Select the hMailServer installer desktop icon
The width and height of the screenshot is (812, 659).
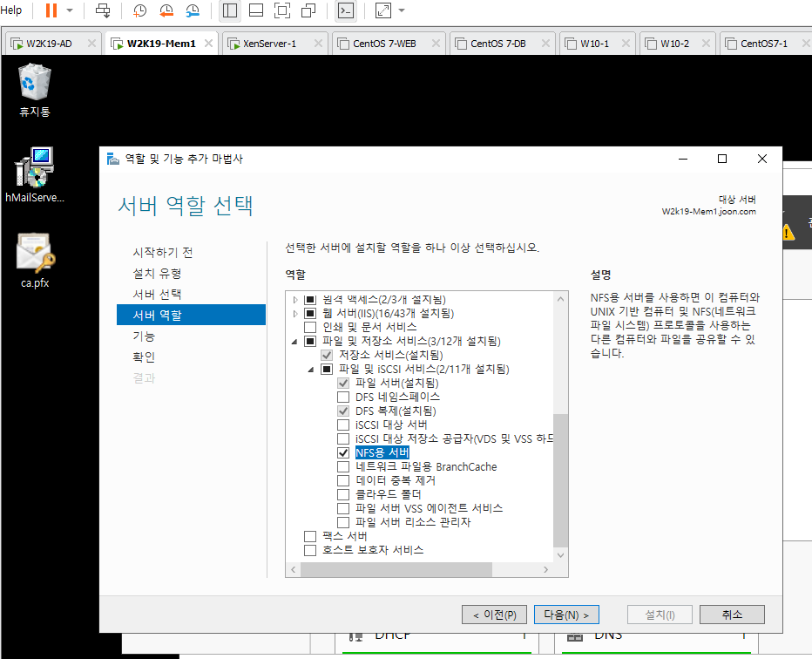35,174
